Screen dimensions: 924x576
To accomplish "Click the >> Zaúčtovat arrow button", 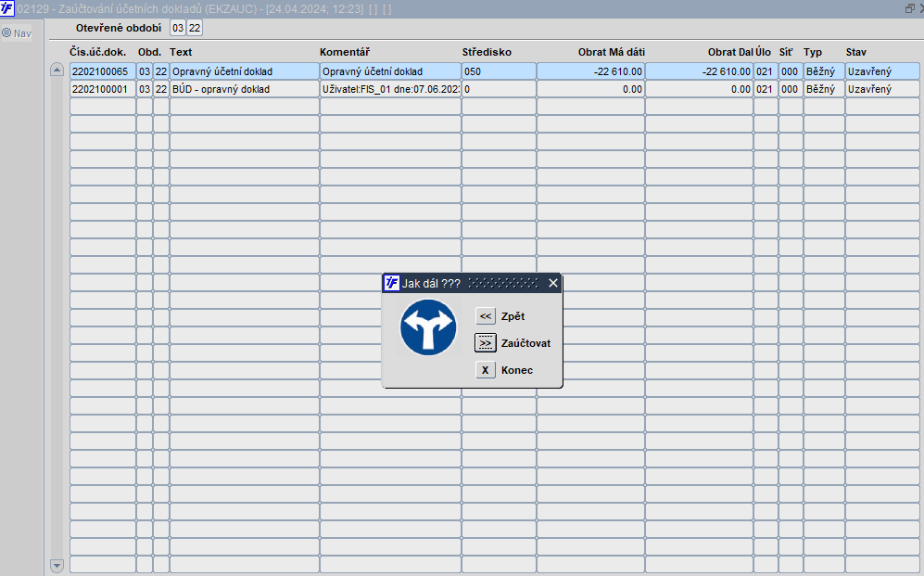I will pos(485,343).
